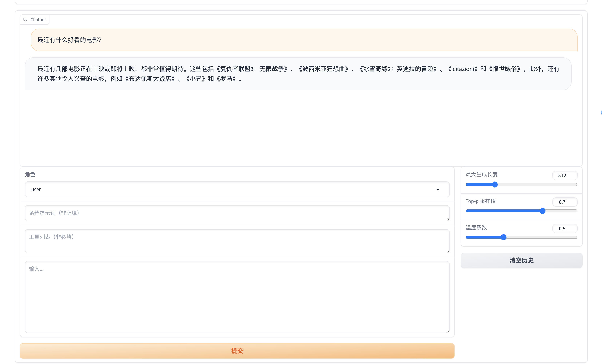Click the resize handle of 工具列表 field
602x364 pixels.
pos(447,251)
